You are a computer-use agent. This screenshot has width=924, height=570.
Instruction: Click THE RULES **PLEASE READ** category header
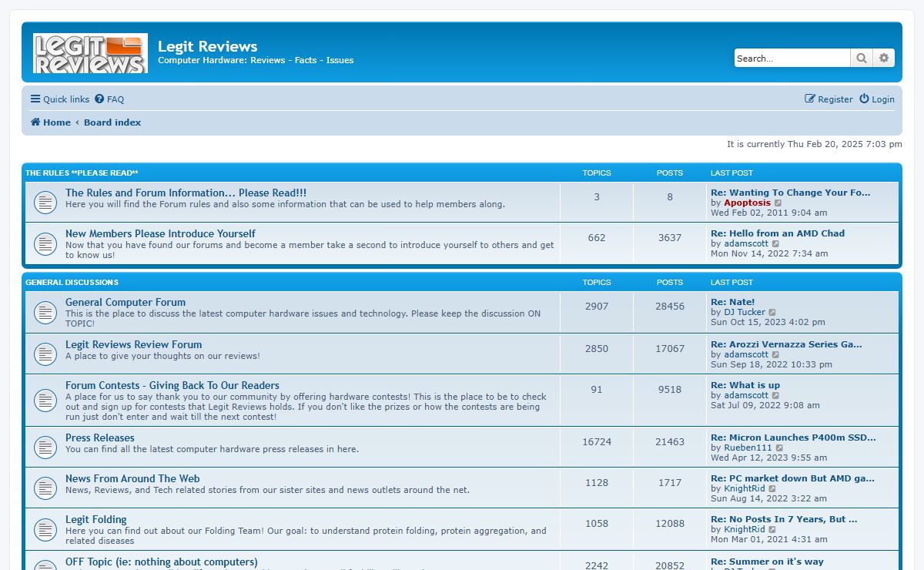(x=82, y=173)
